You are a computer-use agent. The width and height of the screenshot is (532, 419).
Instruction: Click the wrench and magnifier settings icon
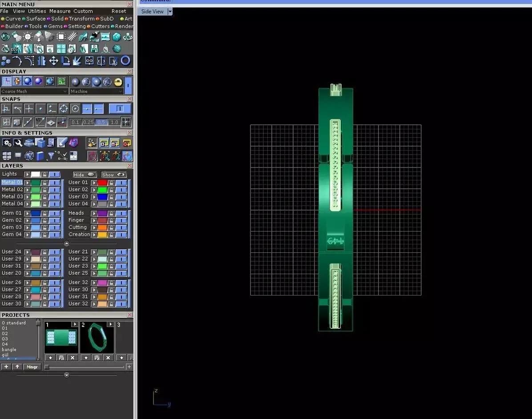[18, 143]
